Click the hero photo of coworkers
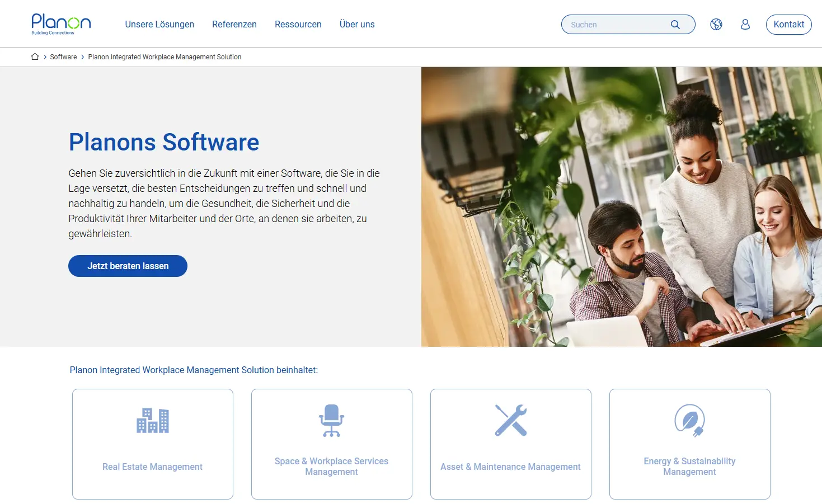The height and width of the screenshot is (504, 822). 621,207
